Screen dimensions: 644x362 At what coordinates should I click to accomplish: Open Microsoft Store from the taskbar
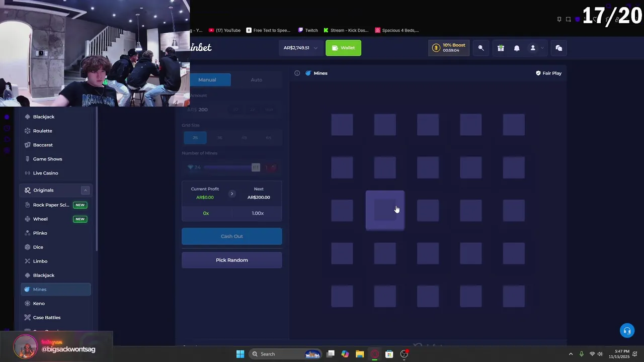click(389, 354)
